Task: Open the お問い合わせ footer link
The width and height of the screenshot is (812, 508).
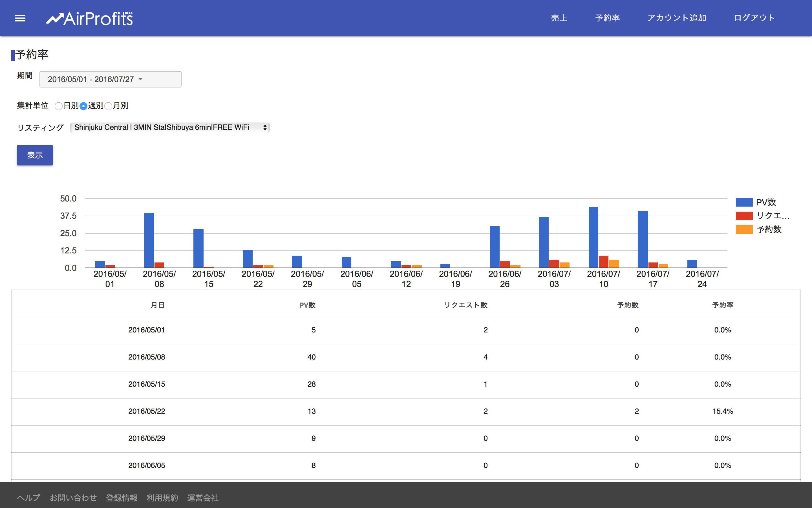Action: [73, 498]
